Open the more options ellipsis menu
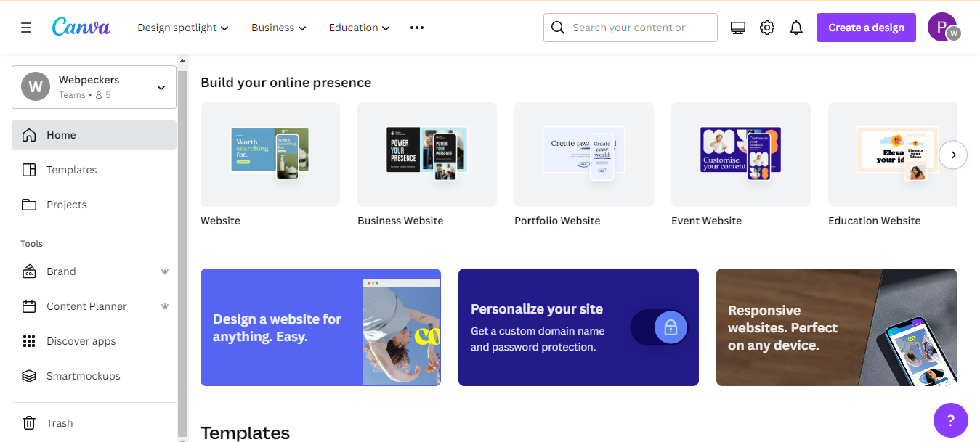 pos(416,27)
